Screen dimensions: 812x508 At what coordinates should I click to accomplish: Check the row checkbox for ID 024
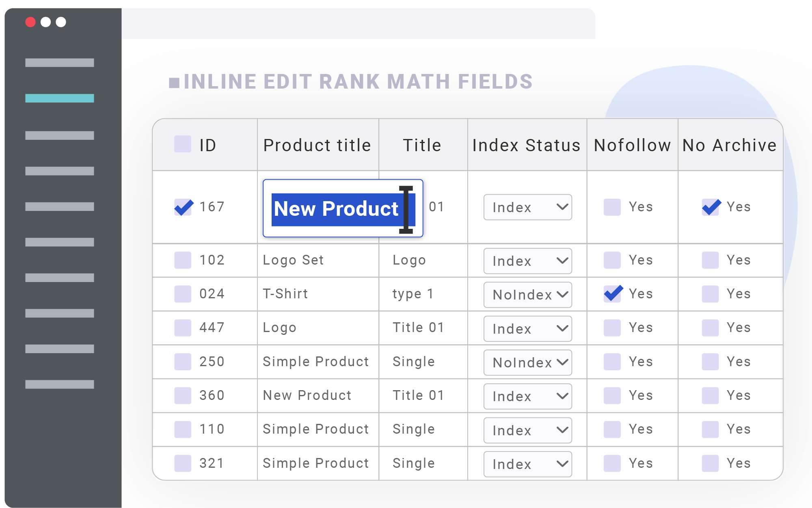[x=183, y=294]
